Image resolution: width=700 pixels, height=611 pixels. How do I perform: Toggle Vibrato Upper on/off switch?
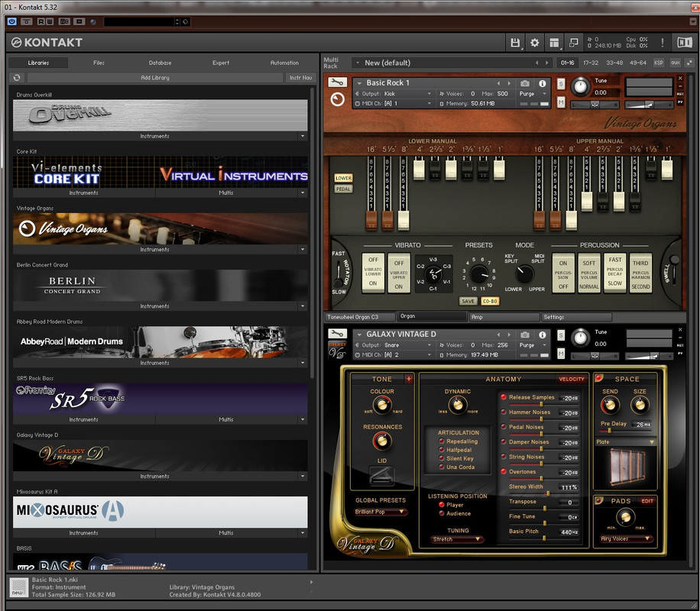click(399, 272)
